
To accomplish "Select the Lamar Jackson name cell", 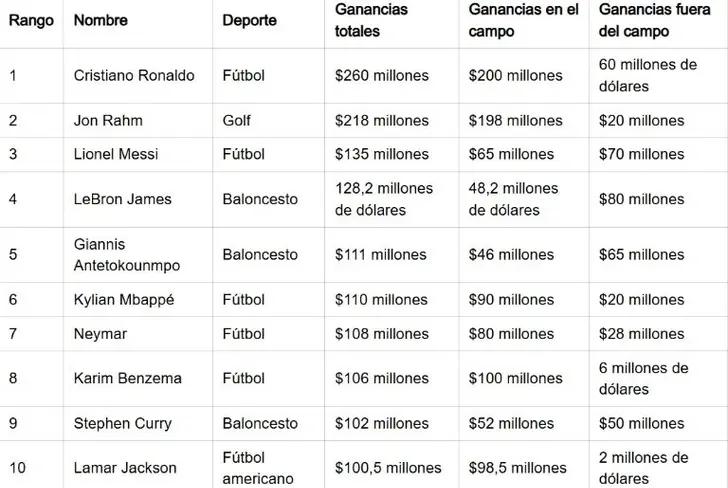I will pos(125,468).
